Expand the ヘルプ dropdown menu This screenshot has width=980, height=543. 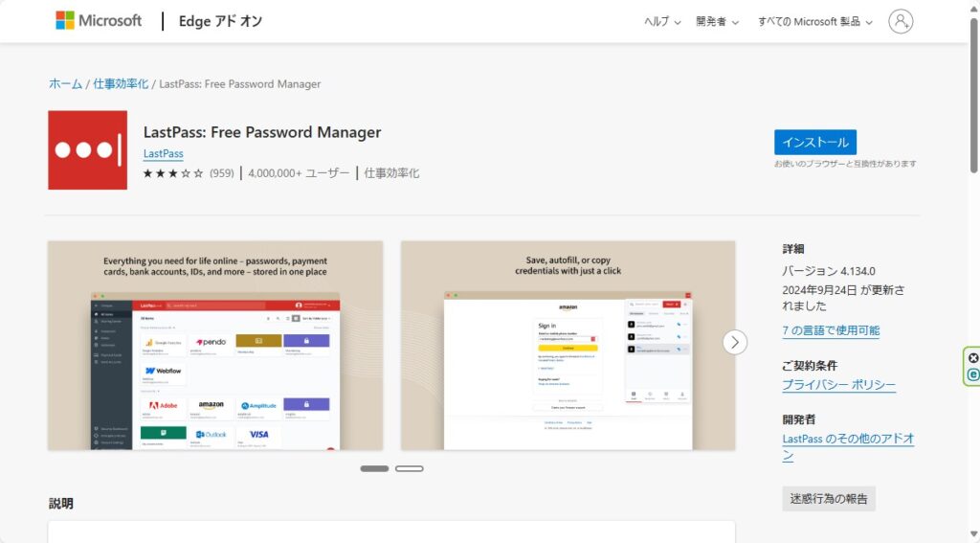[x=662, y=22]
